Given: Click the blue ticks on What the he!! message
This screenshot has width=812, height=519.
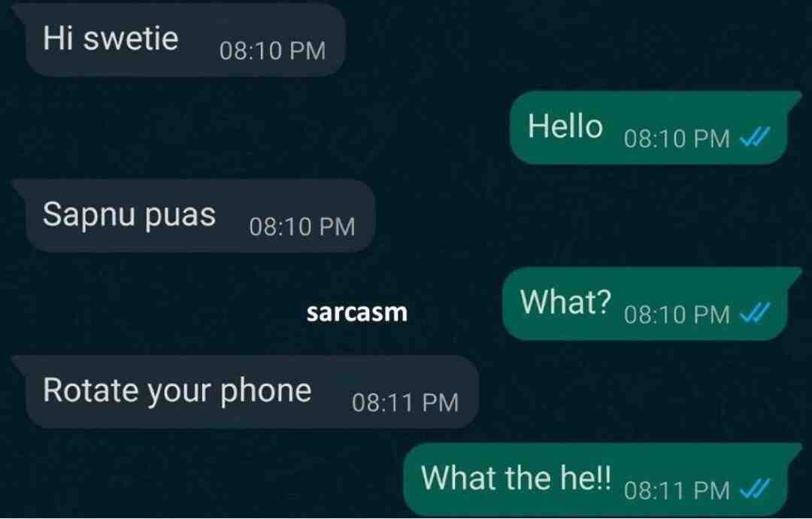Looking at the screenshot, I should [x=755, y=488].
